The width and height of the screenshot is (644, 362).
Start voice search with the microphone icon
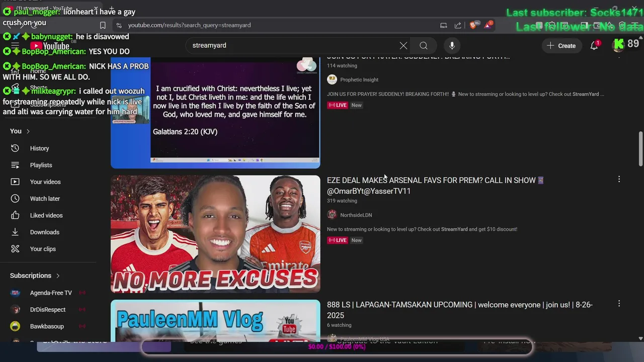coord(452,46)
